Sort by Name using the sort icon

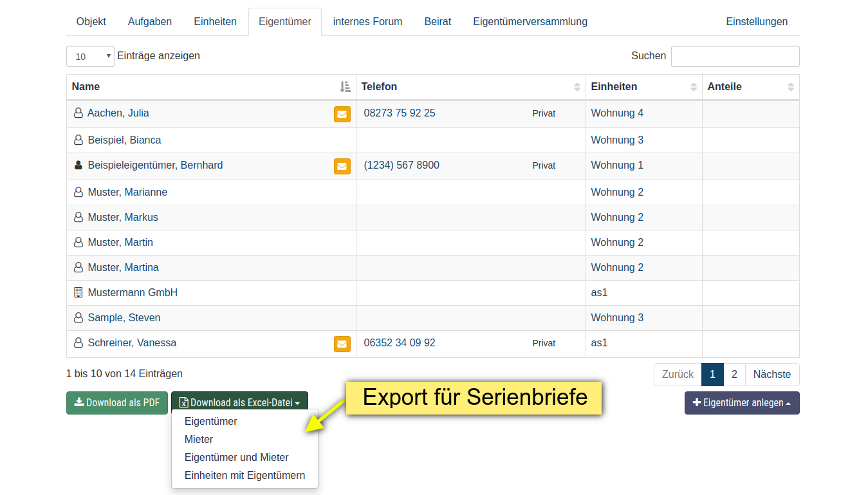(345, 87)
